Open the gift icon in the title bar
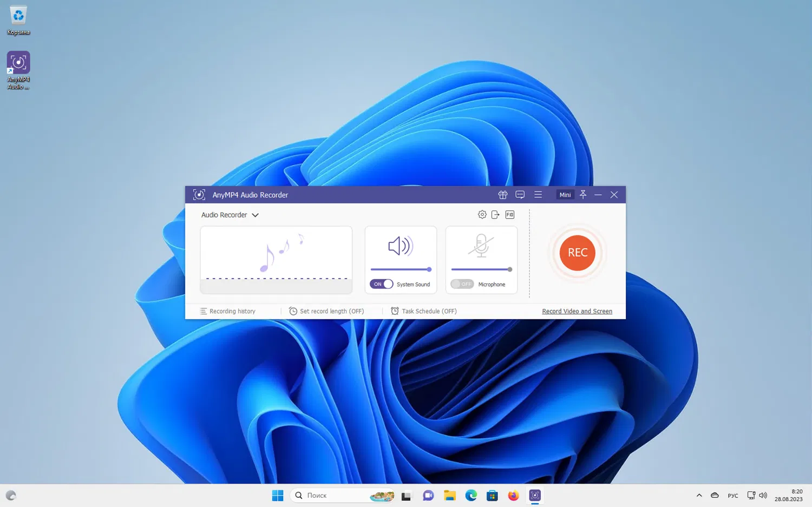 (502, 195)
